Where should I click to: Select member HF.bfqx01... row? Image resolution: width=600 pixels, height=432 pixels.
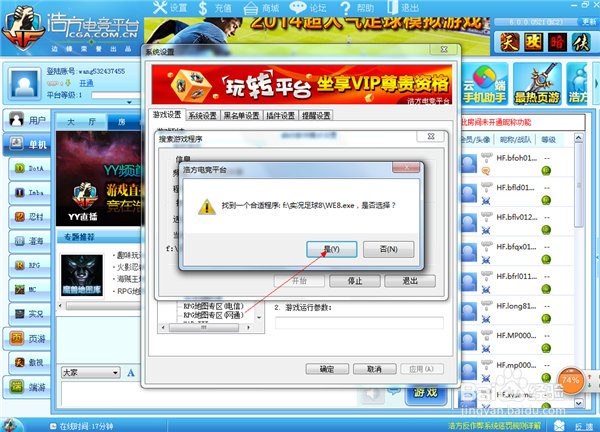tap(517, 253)
